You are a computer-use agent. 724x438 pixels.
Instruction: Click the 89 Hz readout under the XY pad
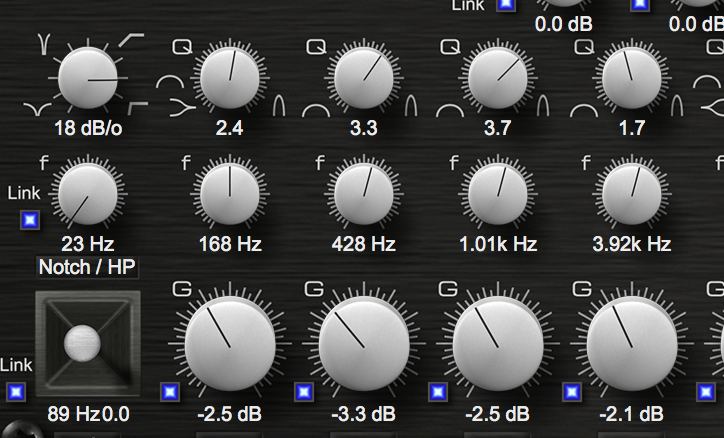[x=73, y=414]
